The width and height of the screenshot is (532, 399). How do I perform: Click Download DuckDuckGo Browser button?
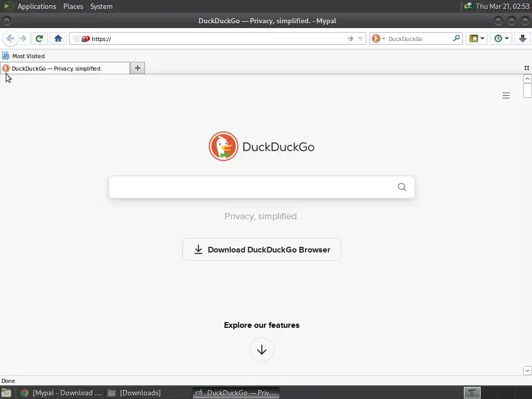coord(262,250)
